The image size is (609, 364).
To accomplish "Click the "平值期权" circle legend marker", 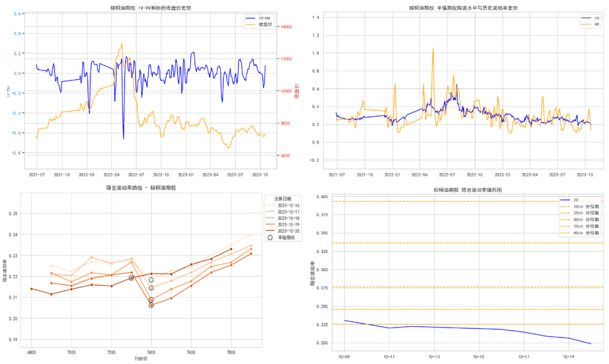I will pos(270,237).
